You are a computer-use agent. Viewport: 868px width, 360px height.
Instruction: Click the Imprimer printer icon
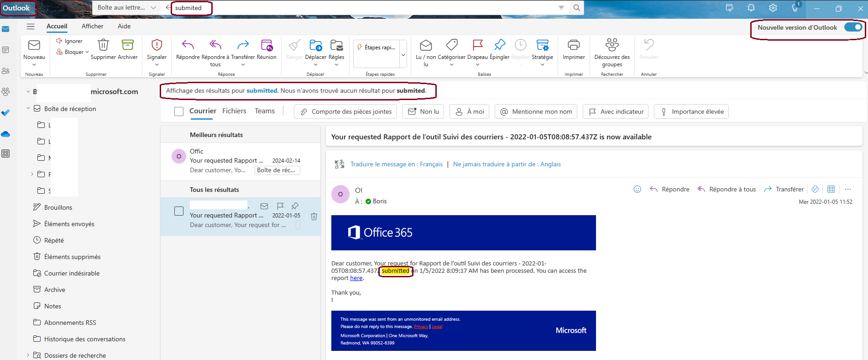[x=574, y=45]
